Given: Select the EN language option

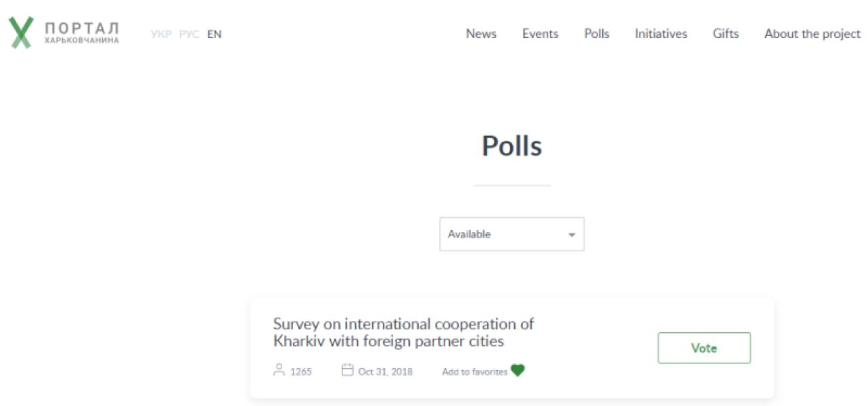Looking at the screenshot, I should (x=214, y=34).
